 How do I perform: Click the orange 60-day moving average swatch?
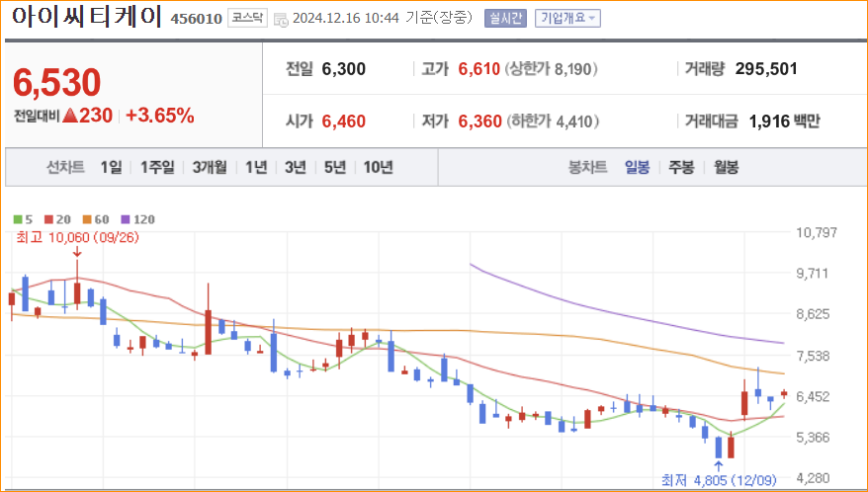coord(87,219)
